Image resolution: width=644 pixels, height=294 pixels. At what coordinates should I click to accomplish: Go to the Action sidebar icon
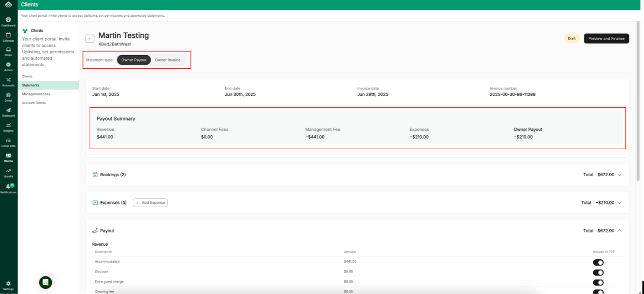[8, 65]
